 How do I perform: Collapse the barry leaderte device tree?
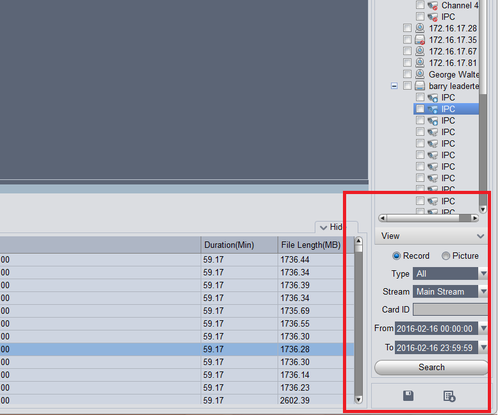[x=394, y=86]
